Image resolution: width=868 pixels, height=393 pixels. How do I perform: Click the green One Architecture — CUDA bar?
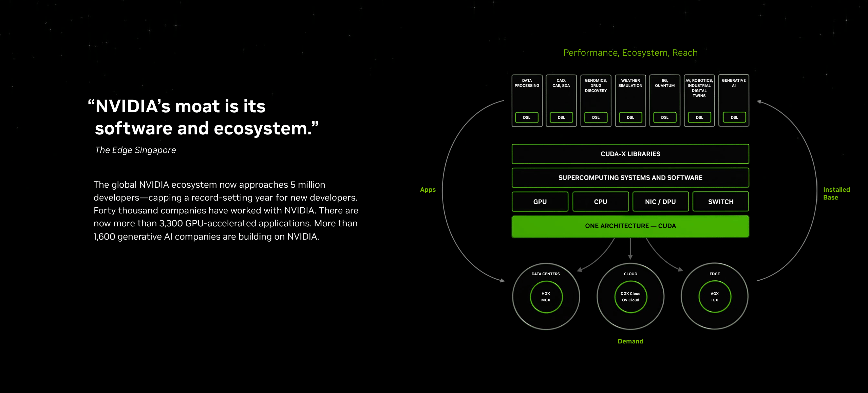pyautogui.click(x=630, y=226)
